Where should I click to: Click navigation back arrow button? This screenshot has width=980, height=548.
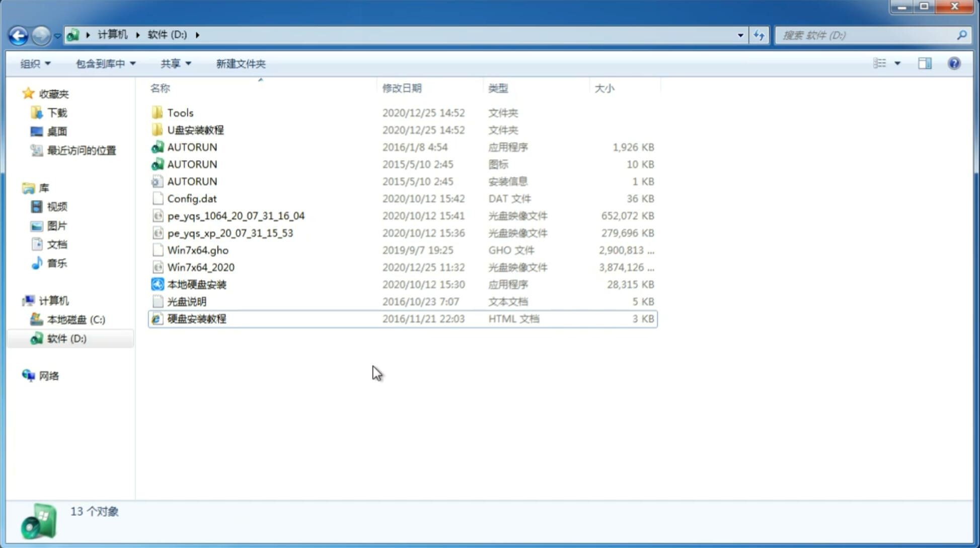pos(18,34)
